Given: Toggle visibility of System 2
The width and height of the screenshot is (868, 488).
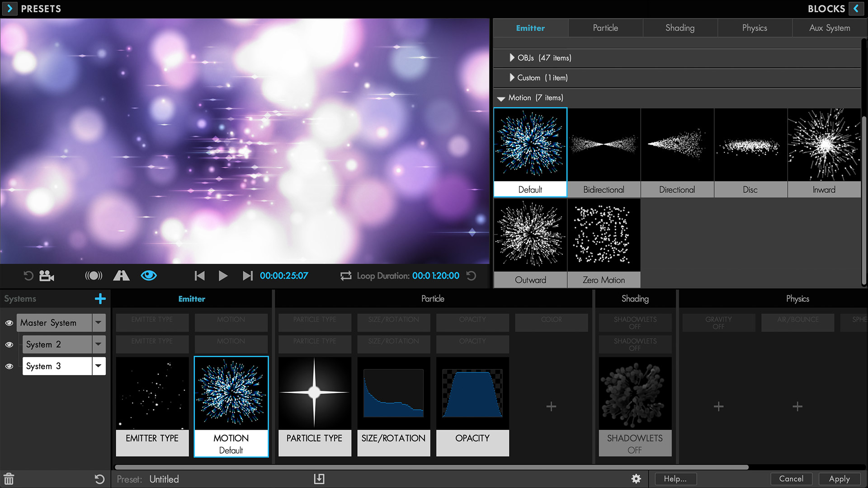Looking at the screenshot, I should pyautogui.click(x=9, y=345).
